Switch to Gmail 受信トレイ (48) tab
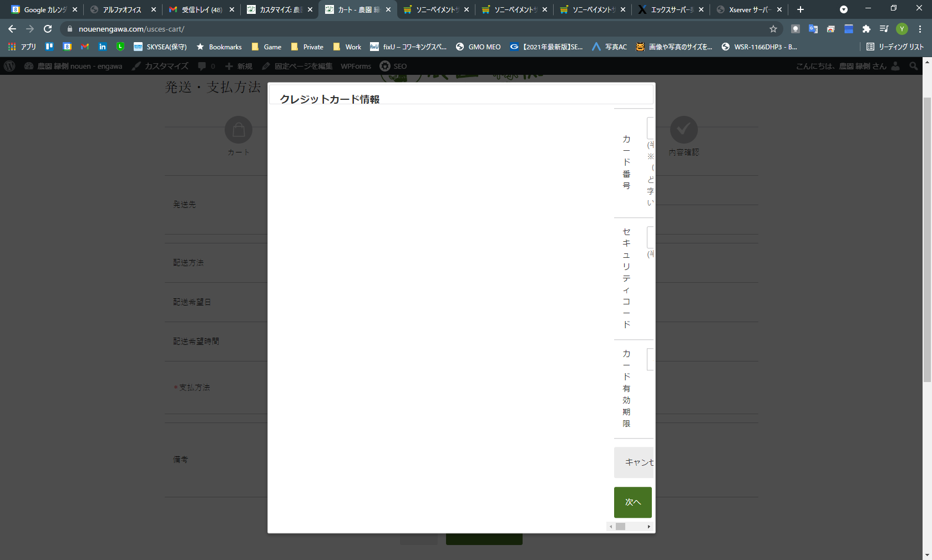The width and height of the screenshot is (932, 560). coord(202,9)
